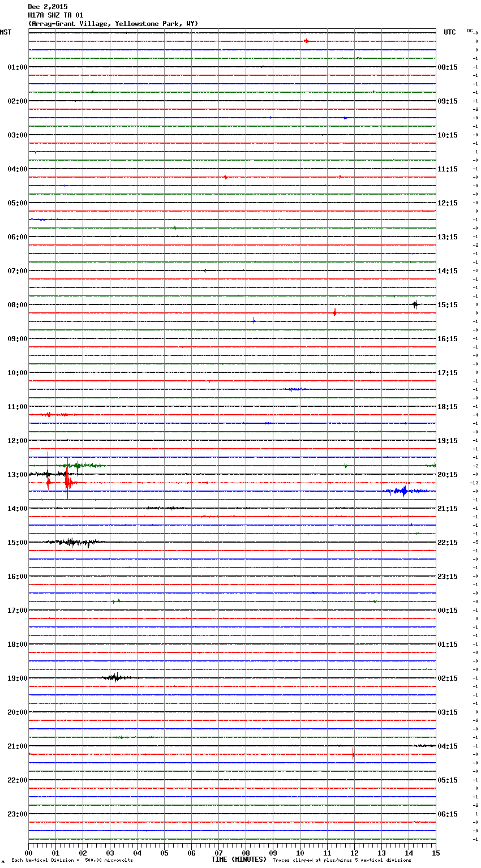This screenshot has width=481, height=868.
Task: Select the 10:00 MST time label
Action: tap(18, 373)
